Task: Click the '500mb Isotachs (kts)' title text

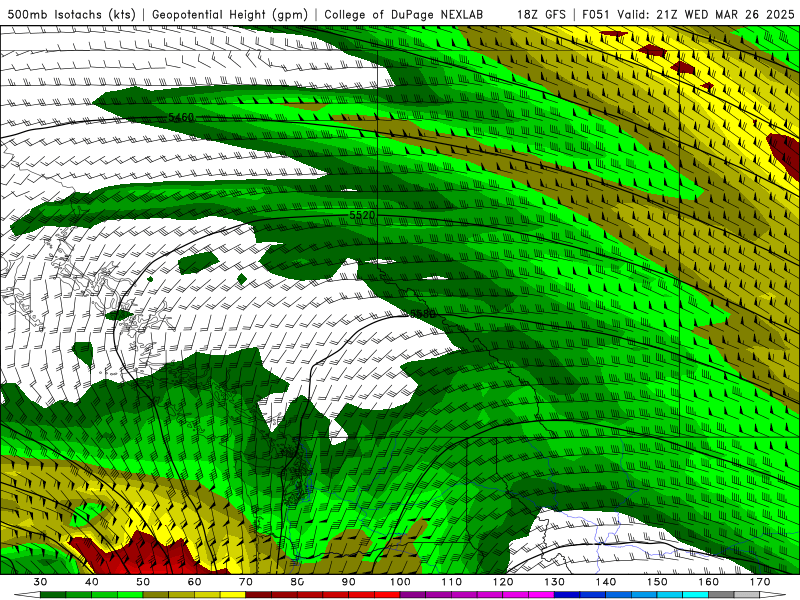Action: pos(71,14)
